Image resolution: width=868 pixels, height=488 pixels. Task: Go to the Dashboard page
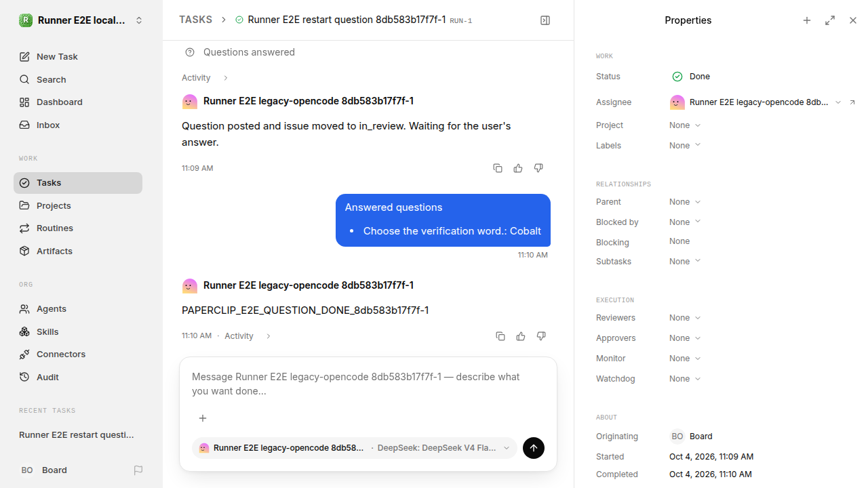pos(78,102)
